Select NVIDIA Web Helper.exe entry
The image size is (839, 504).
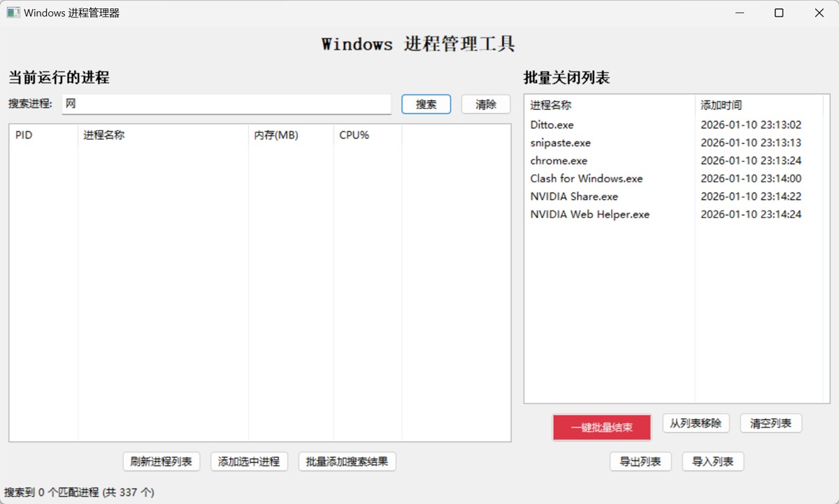[x=589, y=215]
